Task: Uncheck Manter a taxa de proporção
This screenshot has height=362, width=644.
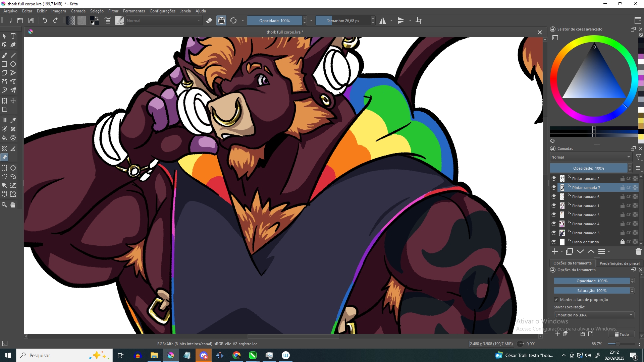Action: pos(556,300)
